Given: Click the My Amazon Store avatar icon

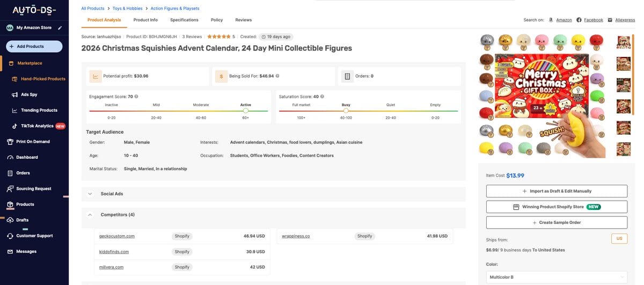Looking at the screenshot, I should tap(10, 27).
